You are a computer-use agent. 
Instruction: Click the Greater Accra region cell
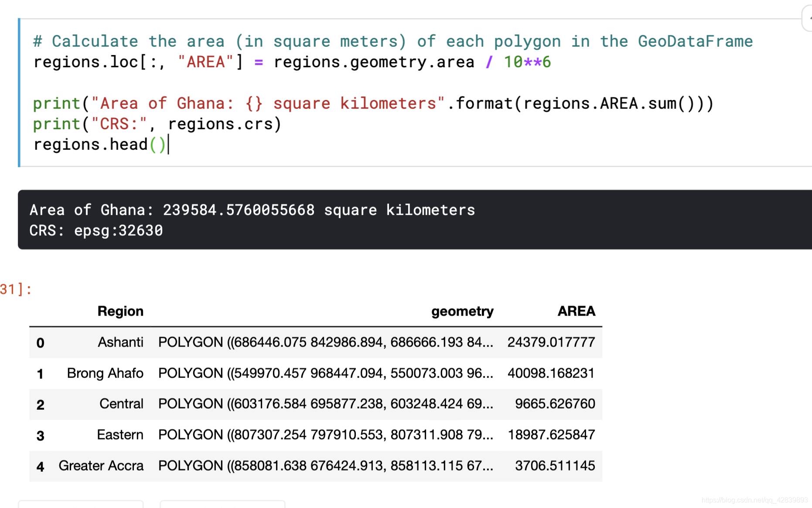click(101, 466)
